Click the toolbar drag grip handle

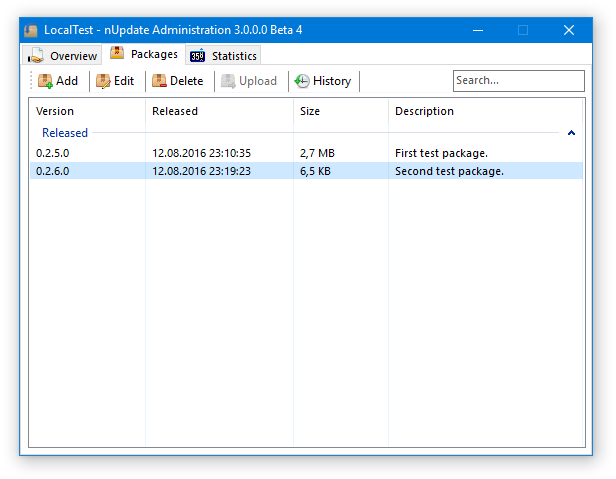pyautogui.click(x=31, y=81)
